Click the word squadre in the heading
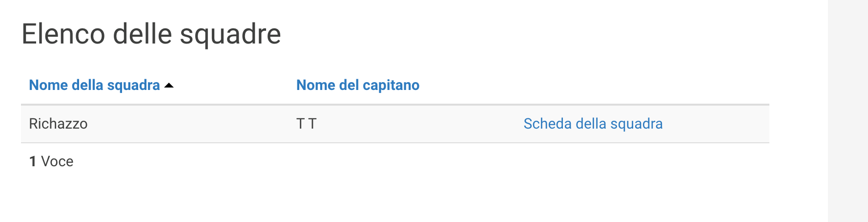The height and width of the screenshot is (222, 868). (x=230, y=34)
